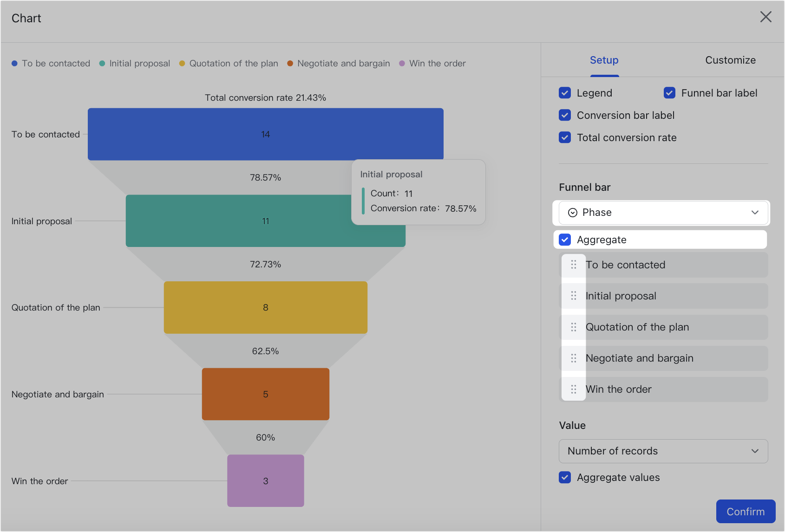
Task: Click the Total conversion rate 21.43% text
Action: pyautogui.click(x=266, y=97)
